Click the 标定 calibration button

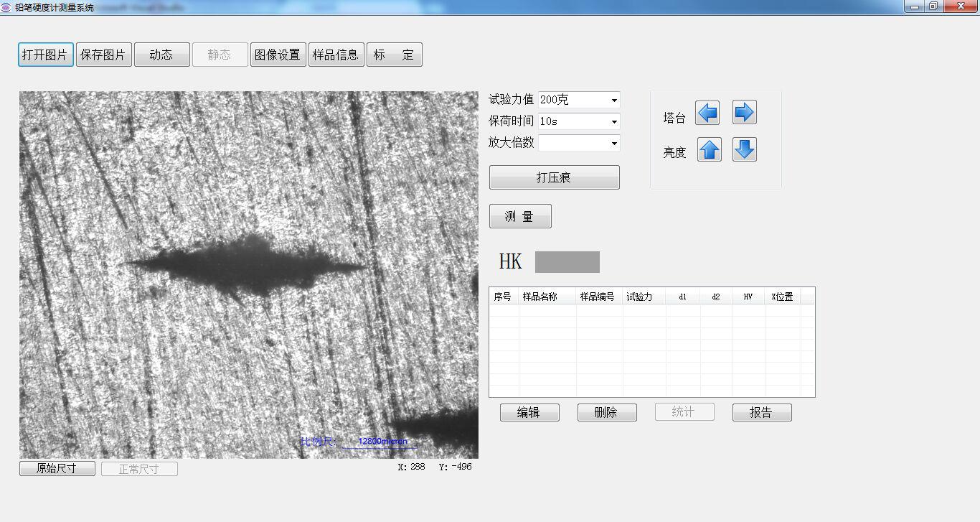click(x=394, y=55)
